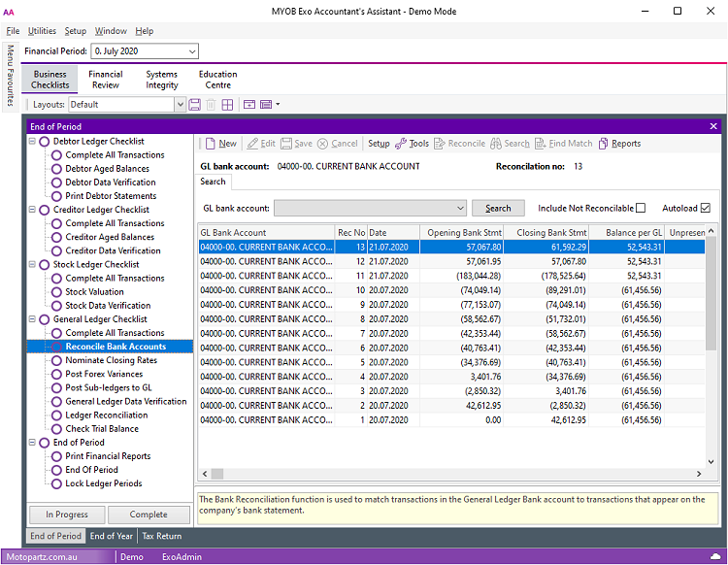Open the Layouts dropdown

(181, 105)
